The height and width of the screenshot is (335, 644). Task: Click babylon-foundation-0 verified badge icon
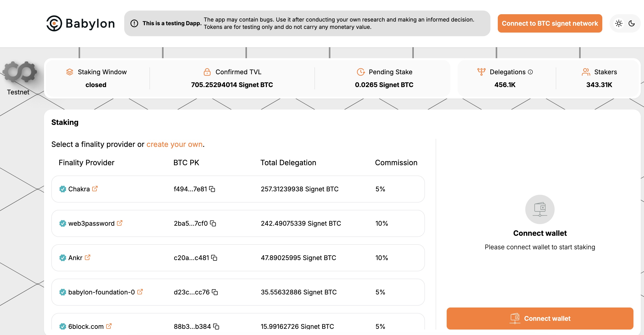click(63, 292)
